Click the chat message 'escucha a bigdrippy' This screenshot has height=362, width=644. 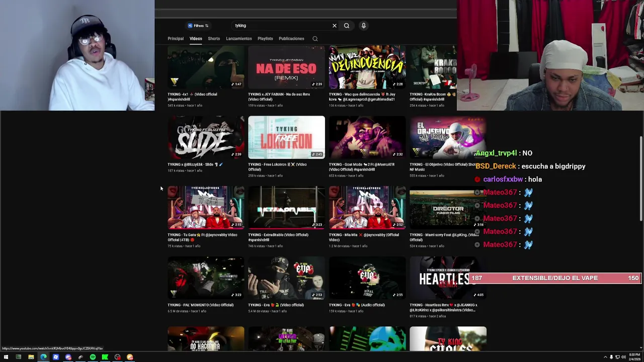tap(553, 166)
